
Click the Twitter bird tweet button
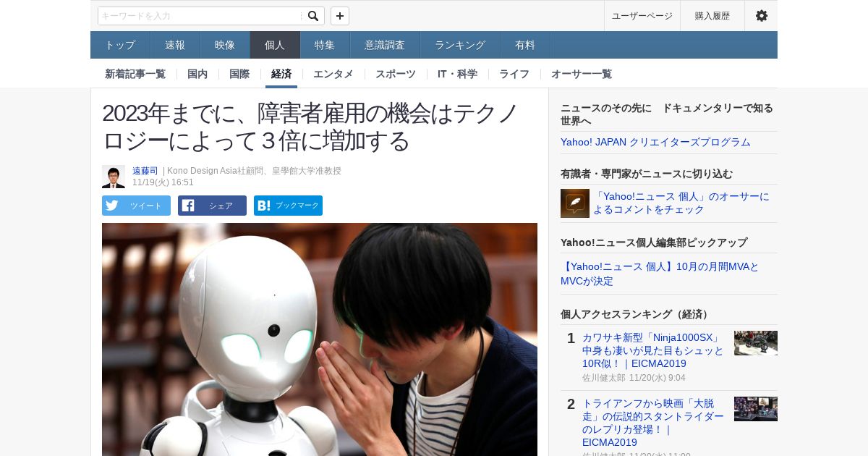click(136, 206)
